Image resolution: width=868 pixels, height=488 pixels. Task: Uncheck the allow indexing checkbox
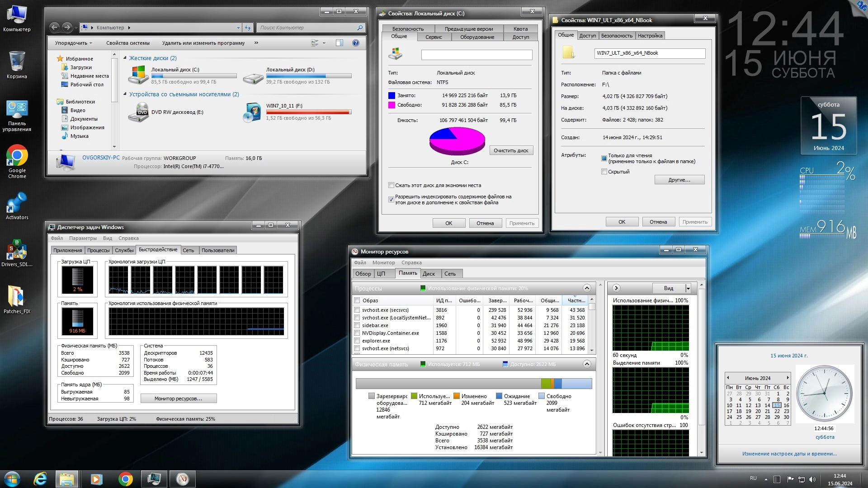pos(391,199)
